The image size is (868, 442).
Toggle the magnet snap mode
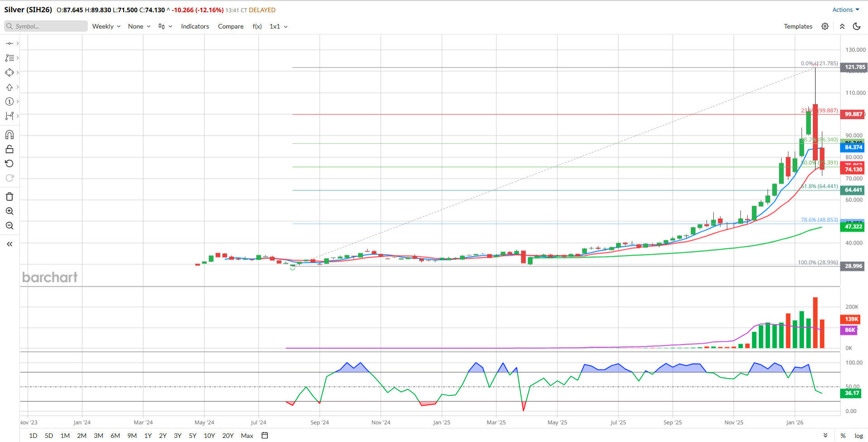(x=10, y=135)
